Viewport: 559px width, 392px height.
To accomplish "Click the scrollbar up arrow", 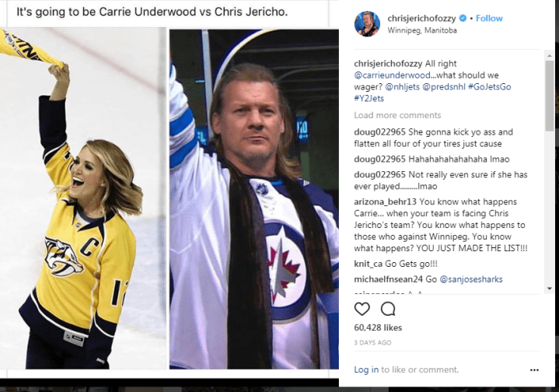I will coord(550,55).
